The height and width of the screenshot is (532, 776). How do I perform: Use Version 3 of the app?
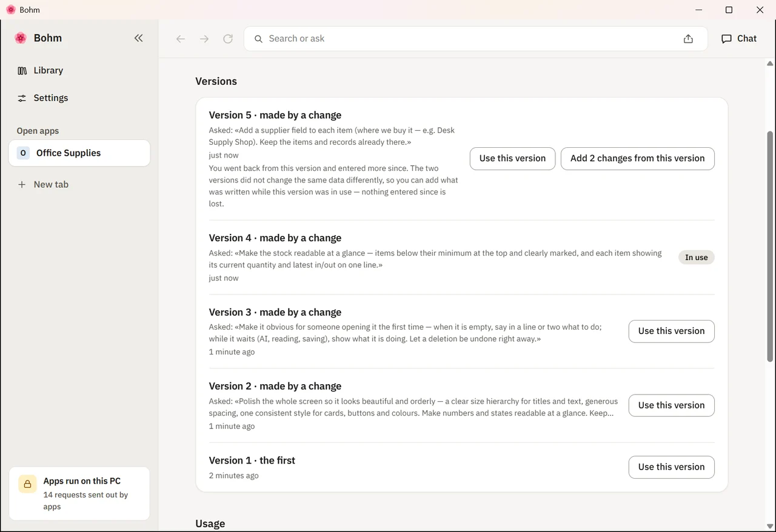(x=671, y=331)
